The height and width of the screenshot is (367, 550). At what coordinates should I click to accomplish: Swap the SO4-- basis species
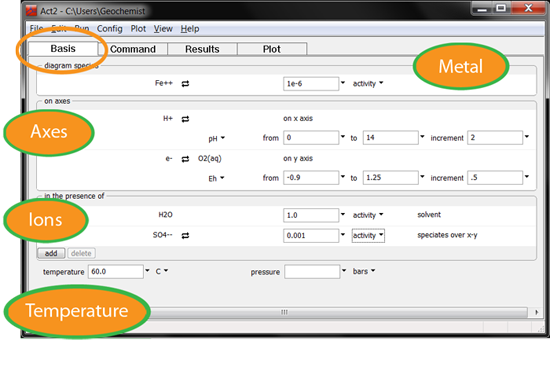point(185,235)
